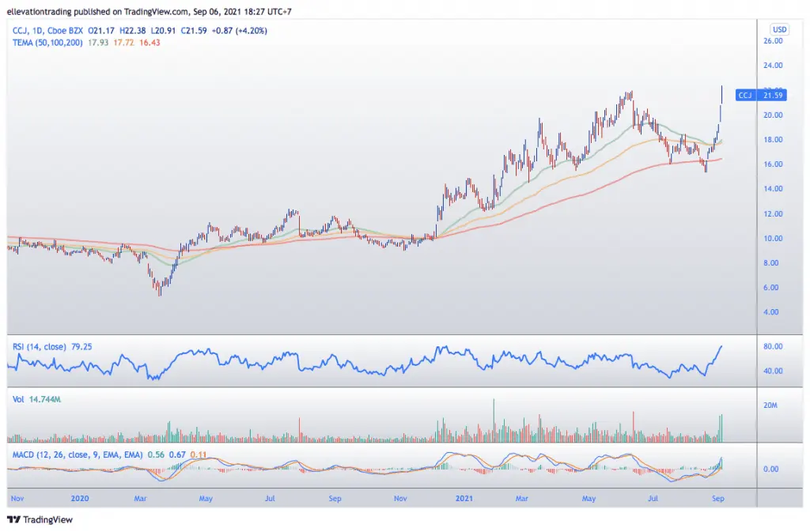810x532 pixels.
Task: Click the USD currency button
Action: coord(779,29)
